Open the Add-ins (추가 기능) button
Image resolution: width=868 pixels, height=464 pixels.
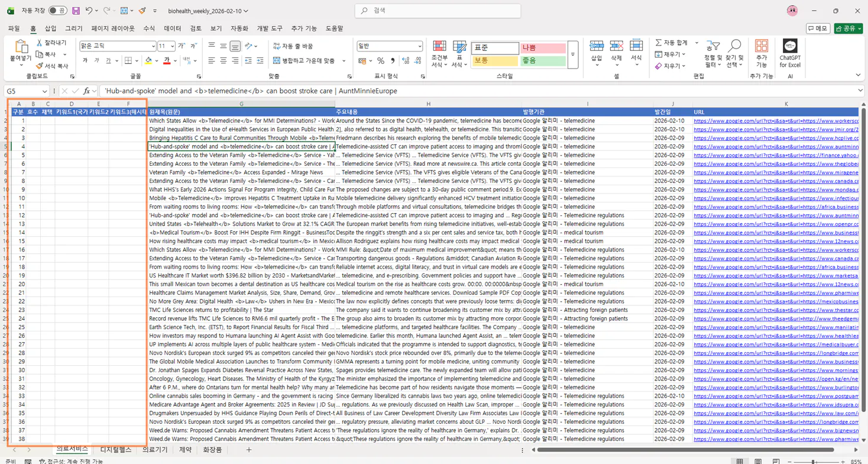[762, 54]
